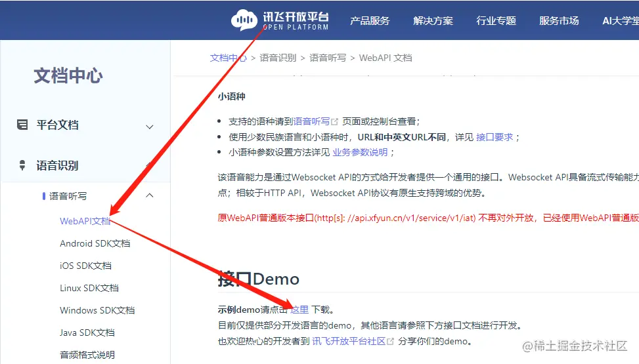The height and width of the screenshot is (364, 639).
Task: Open the 讯飞开放平台社区 link
Action: [349, 341]
